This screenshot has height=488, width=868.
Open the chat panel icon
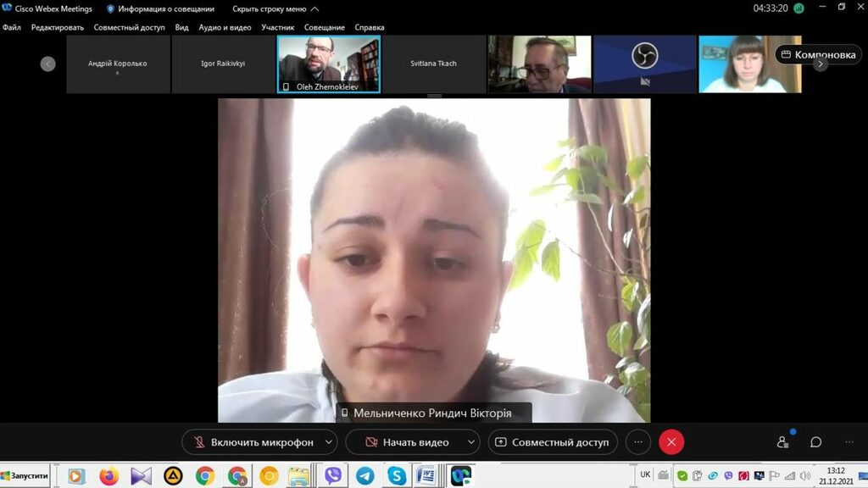coord(815,442)
